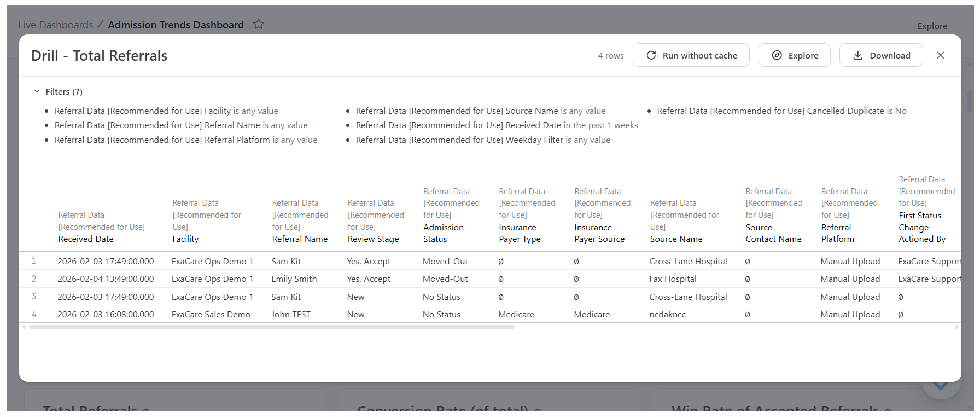Click ExaCare Sales Demo facility cell
The image size is (980, 417).
(211, 315)
